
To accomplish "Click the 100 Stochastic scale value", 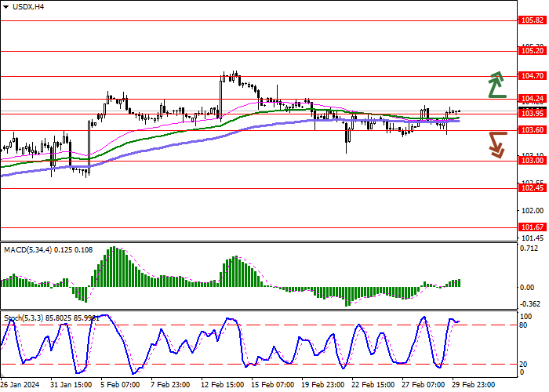I will [x=526, y=317].
